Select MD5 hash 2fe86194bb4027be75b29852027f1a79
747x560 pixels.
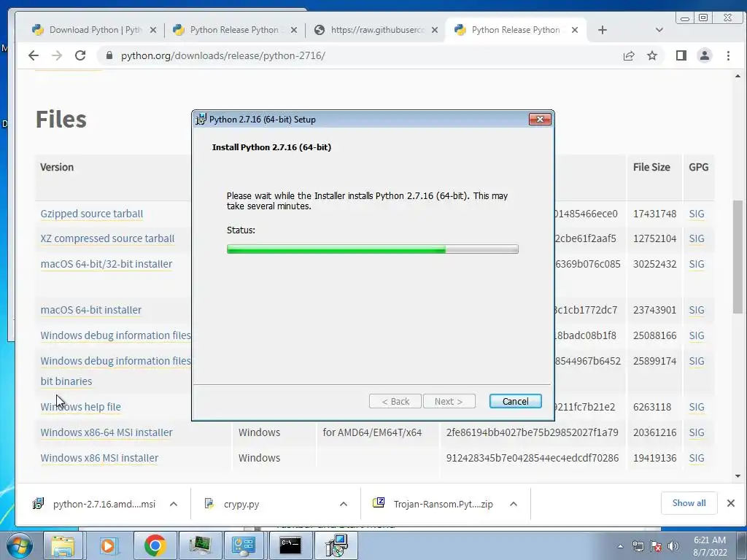point(532,432)
